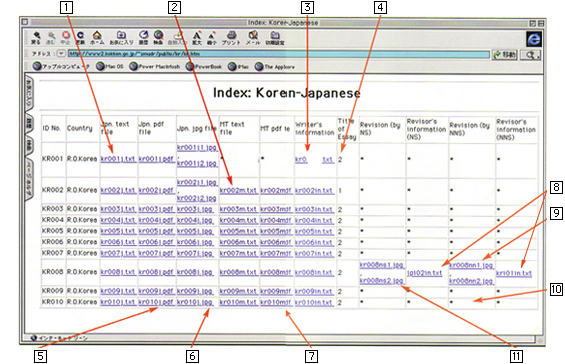Open the kr002m.txt link

click(238, 190)
